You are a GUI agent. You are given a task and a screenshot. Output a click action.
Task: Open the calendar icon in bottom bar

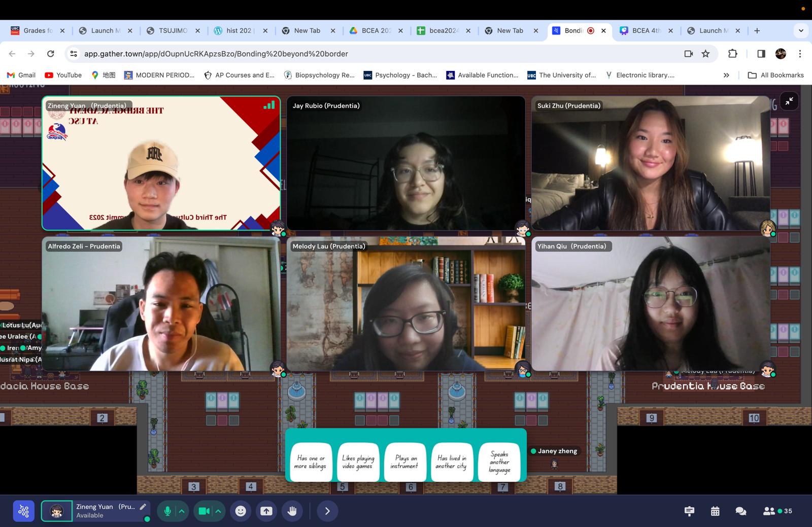[715, 511]
